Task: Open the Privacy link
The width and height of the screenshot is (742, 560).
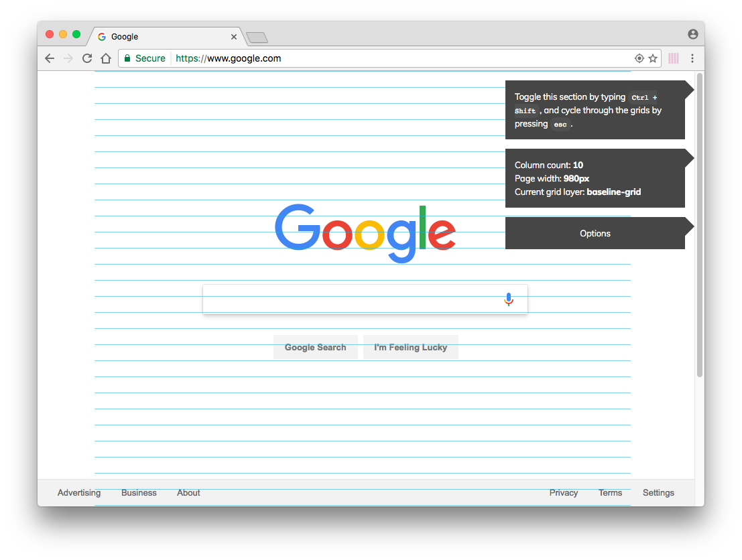Action: (564, 493)
